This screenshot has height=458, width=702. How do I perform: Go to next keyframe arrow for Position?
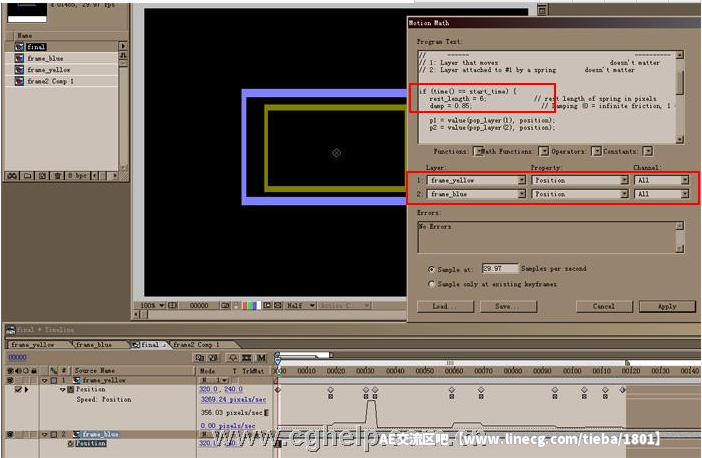[26, 390]
